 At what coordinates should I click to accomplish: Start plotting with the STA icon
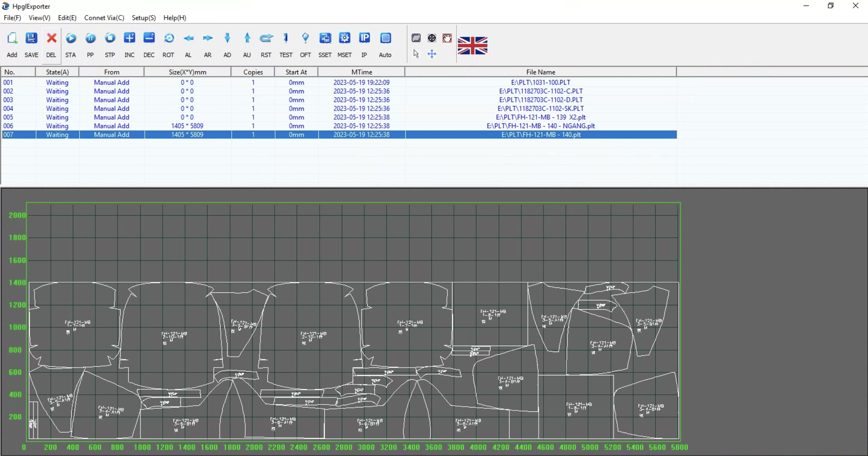(71, 38)
